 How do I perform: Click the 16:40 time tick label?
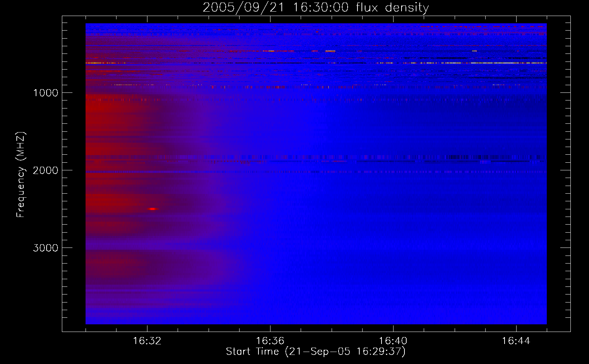(x=393, y=341)
